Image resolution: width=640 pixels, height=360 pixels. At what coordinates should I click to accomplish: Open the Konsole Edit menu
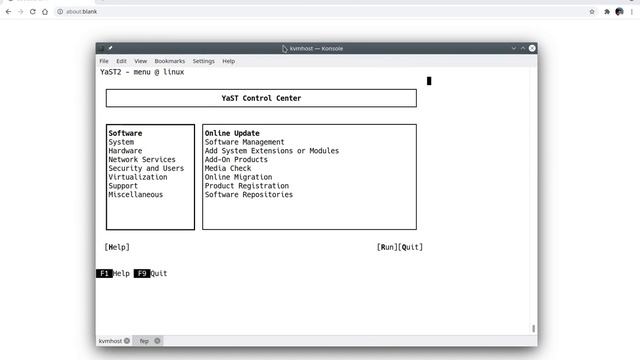coord(121,61)
